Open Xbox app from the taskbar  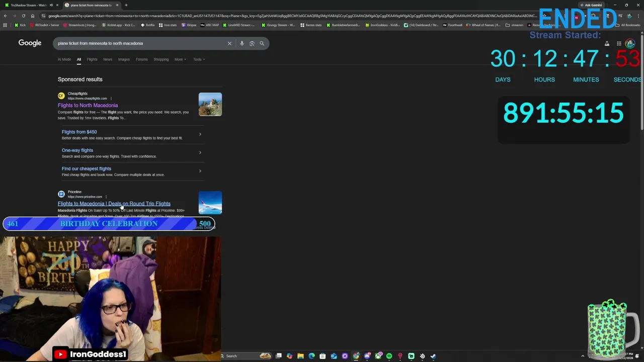[x=378, y=356]
